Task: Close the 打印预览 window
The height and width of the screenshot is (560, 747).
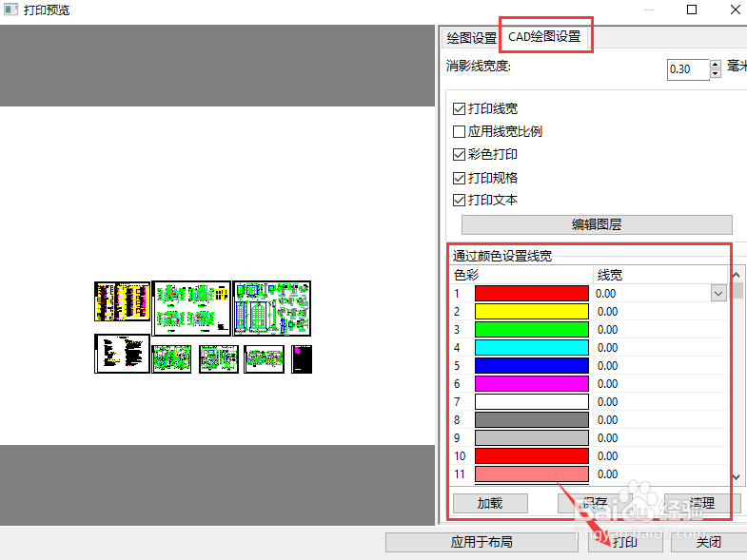Action: 735,10
